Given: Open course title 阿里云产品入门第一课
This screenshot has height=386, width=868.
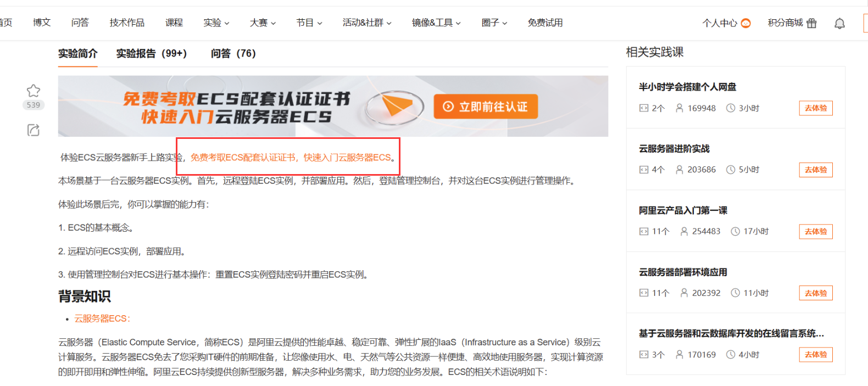Looking at the screenshot, I should pyautogui.click(x=683, y=210).
